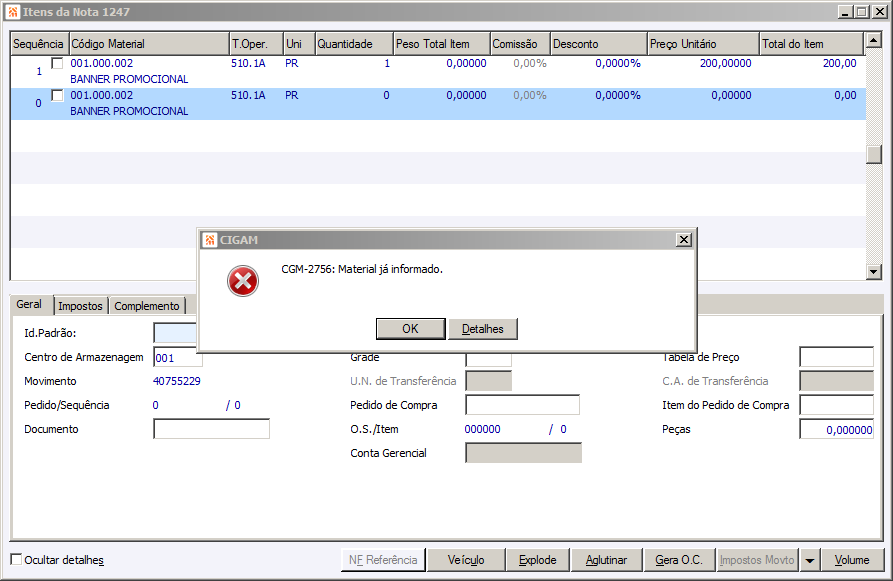The height and width of the screenshot is (581, 893).
Task: Click Total do Item 200,00 cell
Action: [839, 63]
